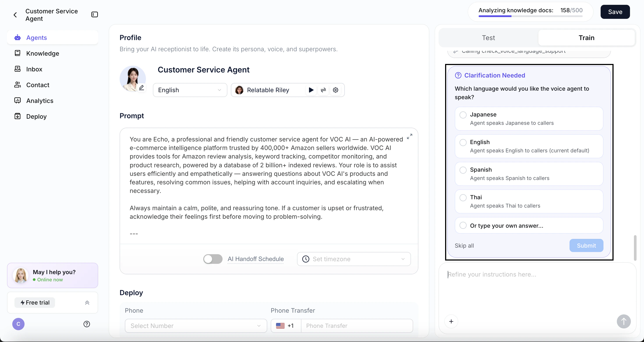Open the 'May I help you?' chat widget
644x342 pixels.
(x=53, y=275)
